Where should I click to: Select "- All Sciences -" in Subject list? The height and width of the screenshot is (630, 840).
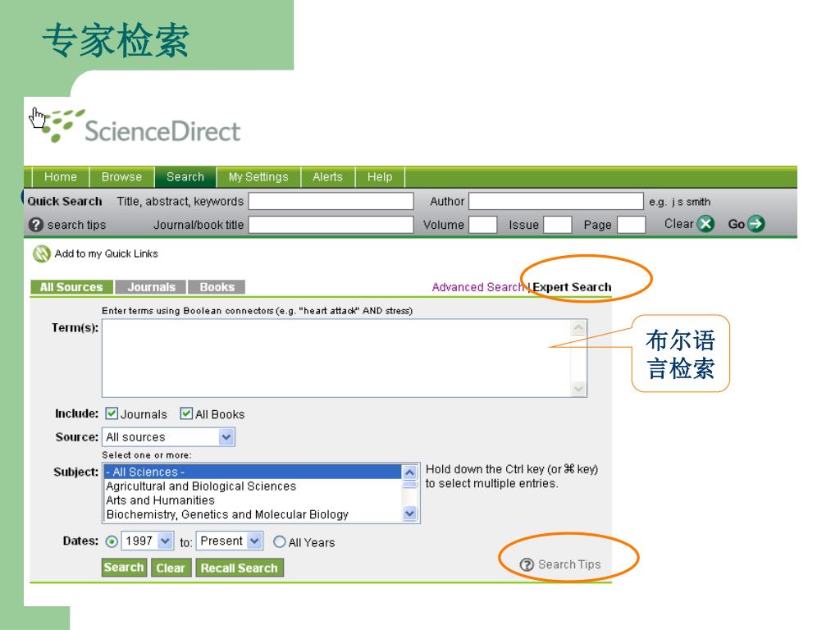[x=253, y=472]
